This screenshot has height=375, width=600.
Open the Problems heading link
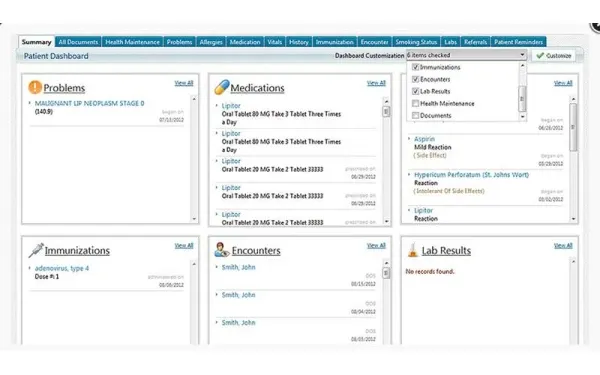pyautogui.click(x=64, y=88)
